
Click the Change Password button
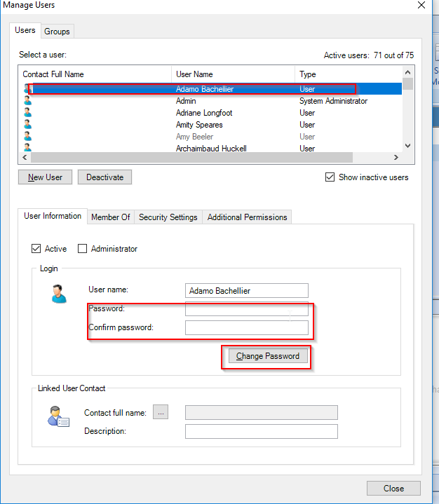pos(268,356)
